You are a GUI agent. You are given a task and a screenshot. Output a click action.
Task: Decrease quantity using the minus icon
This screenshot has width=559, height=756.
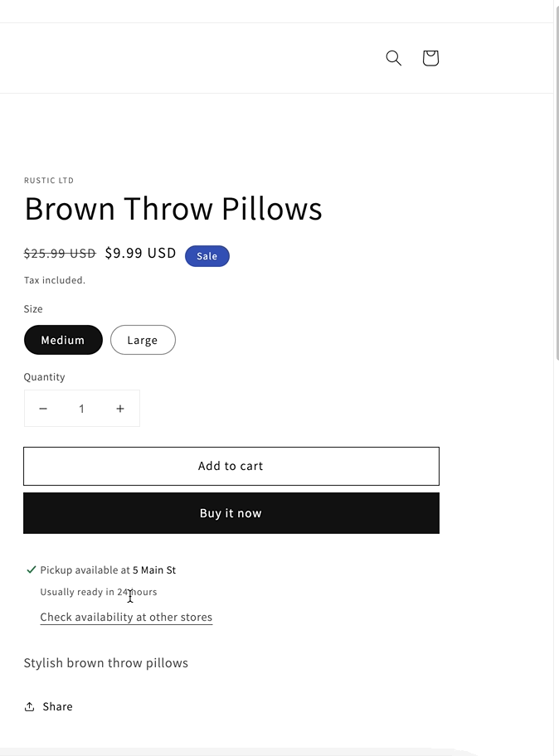43,408
